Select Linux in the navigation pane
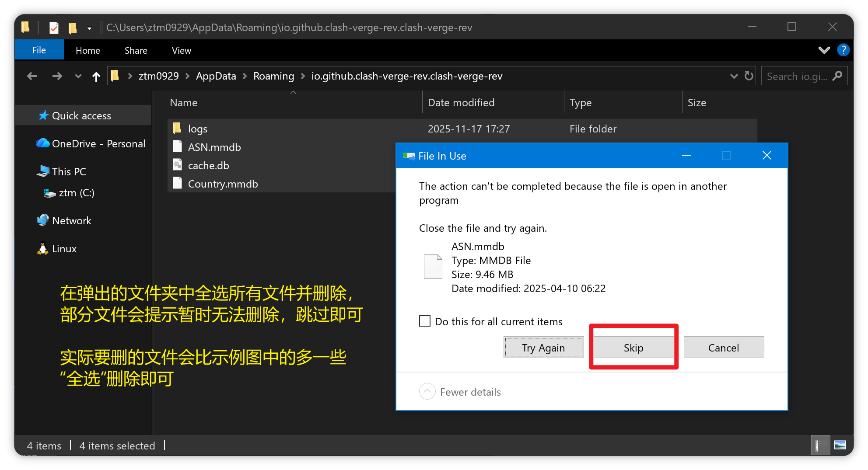The height and width of the screenshot is (470, 868). point(64,249)
